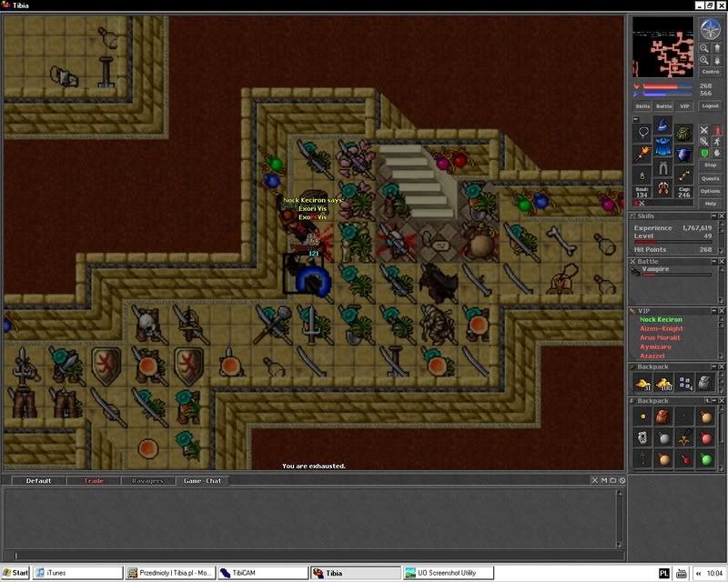
Task: Toggle the VIP window button
Action: 684,106
